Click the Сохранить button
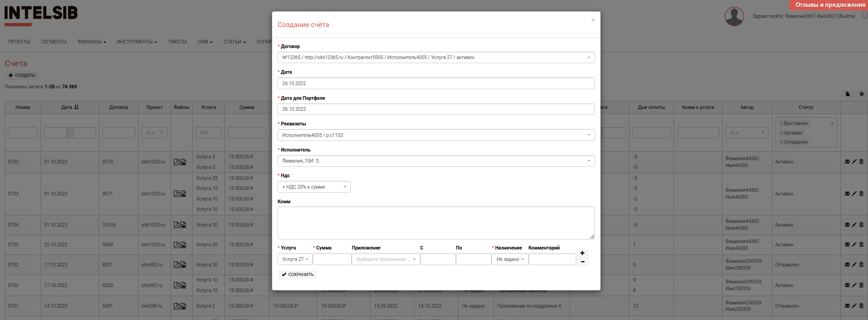 [297, 275]
